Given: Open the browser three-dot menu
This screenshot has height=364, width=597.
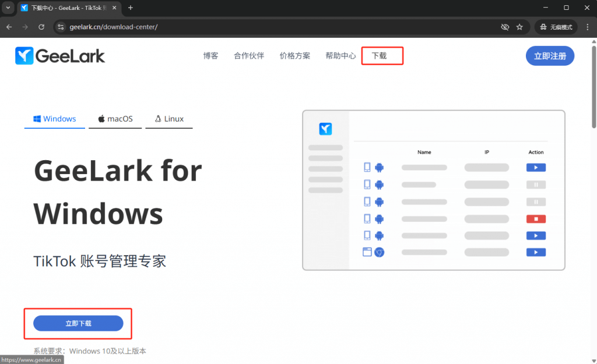Looking at the screenshot, I should tap(588, 27).
